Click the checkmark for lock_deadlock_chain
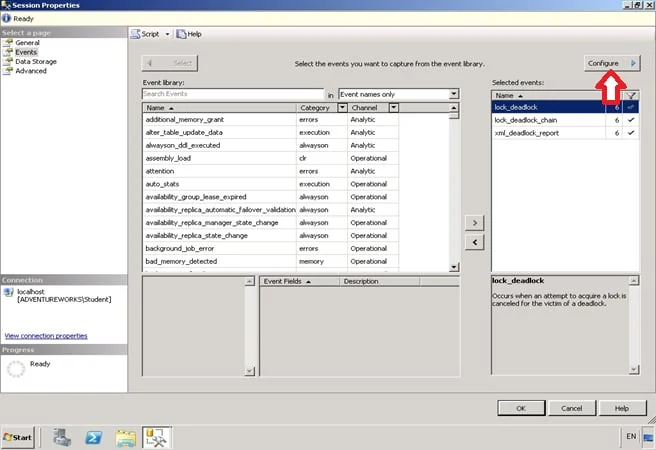 click(x=631, y=120)
